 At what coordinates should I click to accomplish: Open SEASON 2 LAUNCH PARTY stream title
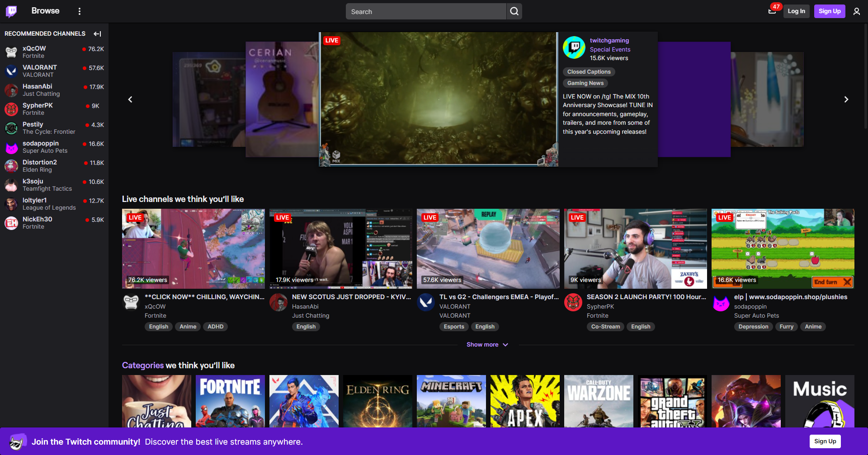point(646,297)
